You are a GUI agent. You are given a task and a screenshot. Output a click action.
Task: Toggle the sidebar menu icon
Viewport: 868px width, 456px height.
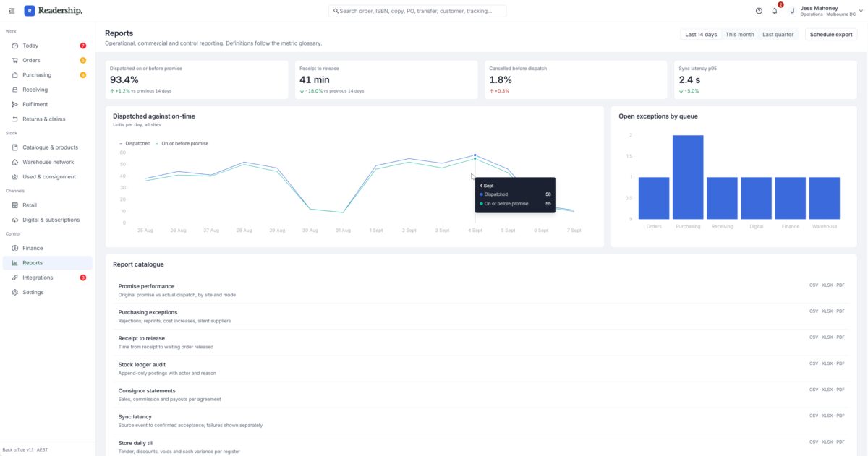tap(12, 11)
